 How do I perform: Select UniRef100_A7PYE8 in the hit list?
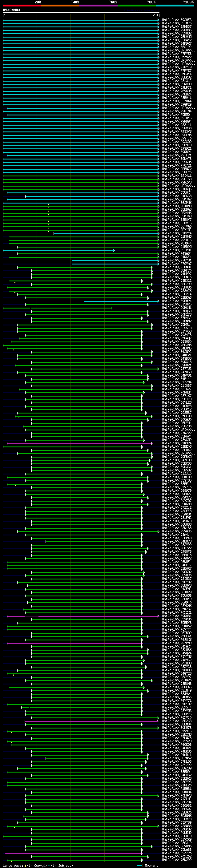pyautogui.click(x=176, y=54)
